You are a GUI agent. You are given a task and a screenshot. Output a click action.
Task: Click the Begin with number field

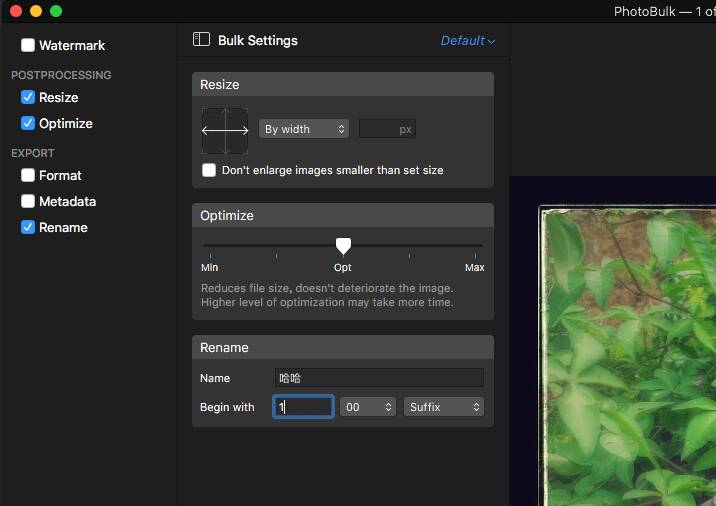[x=304, y=407]
